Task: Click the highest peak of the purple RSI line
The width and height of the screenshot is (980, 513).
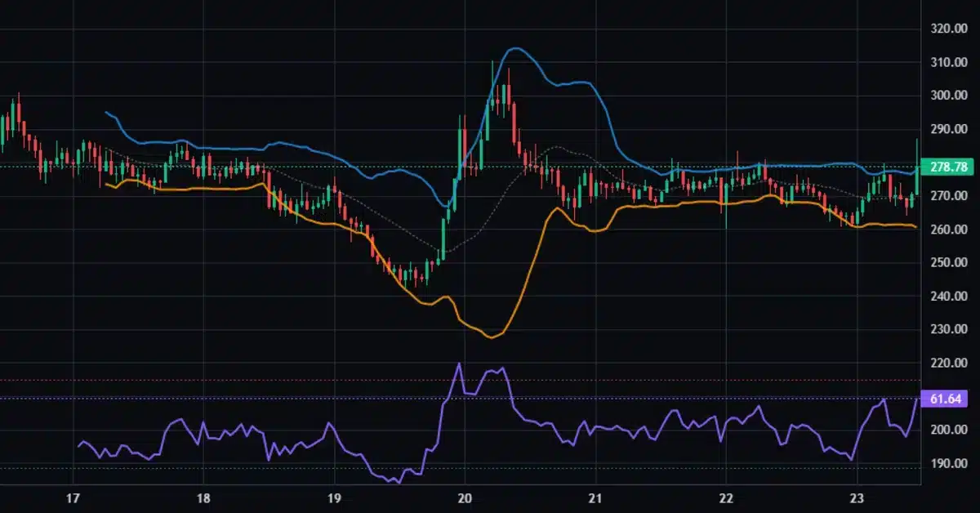Action: (x=459, y=364)
